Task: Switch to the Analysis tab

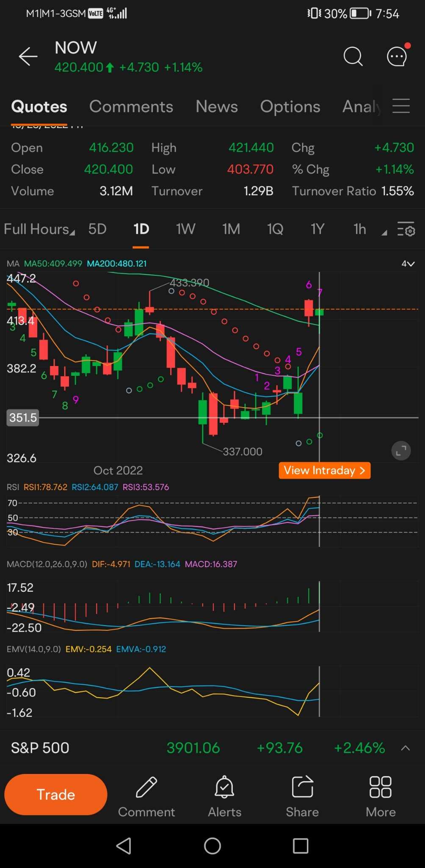Action: (x=362, y=107)
